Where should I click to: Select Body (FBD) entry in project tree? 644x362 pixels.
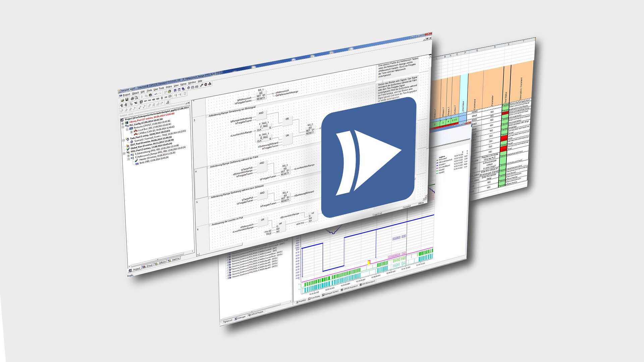click(x=142, y=163)
